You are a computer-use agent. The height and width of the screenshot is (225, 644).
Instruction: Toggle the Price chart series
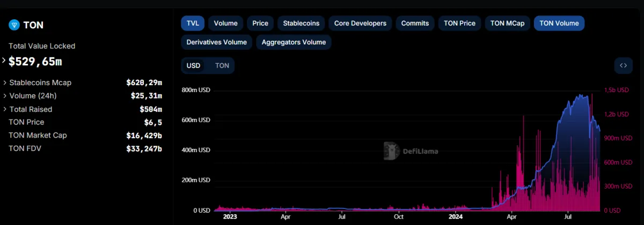260,23
